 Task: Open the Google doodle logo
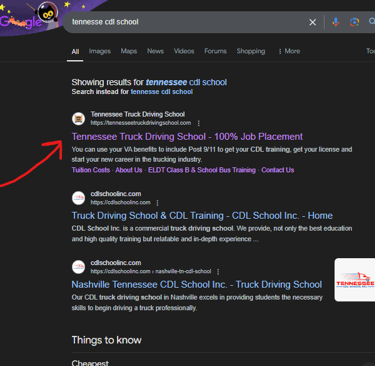(30, 17)
